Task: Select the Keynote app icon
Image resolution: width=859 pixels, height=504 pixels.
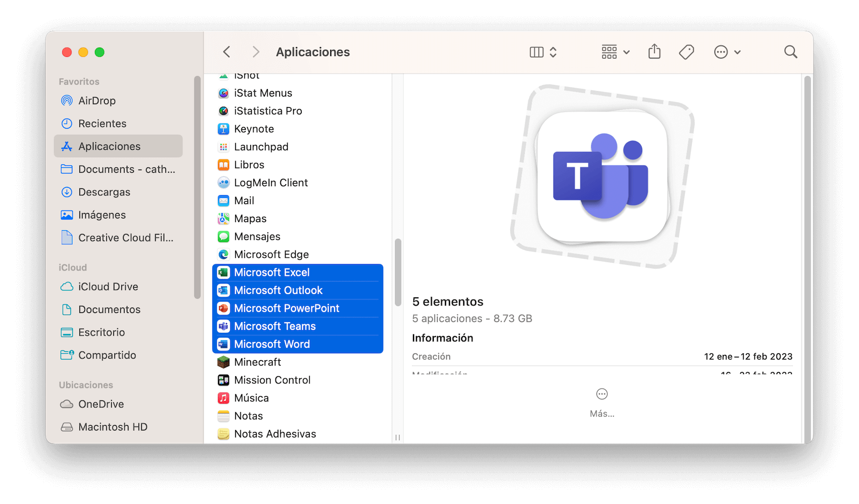Action: [223, 129]
